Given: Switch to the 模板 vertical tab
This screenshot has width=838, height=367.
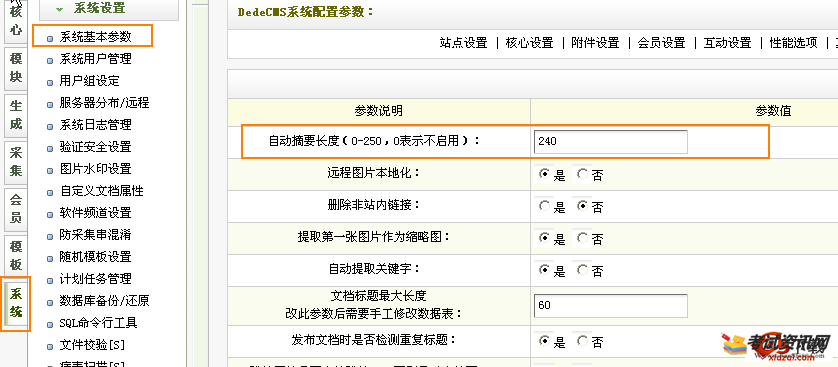Looking at the screenshot, I should pyautogui.click(x=16, y=256).
